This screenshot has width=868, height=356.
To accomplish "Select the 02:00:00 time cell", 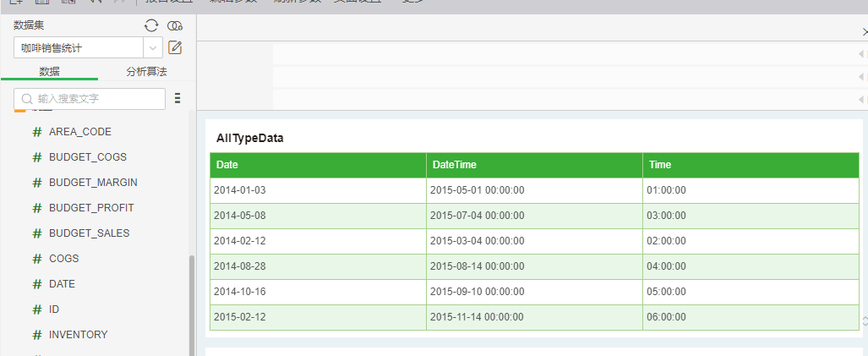I will pos(751,241).
